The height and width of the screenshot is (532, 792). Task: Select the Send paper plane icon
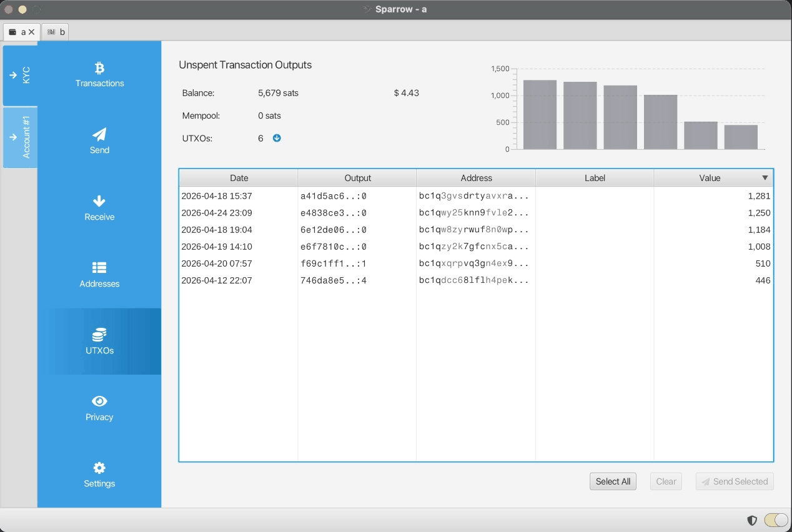(x=99, y=133)
